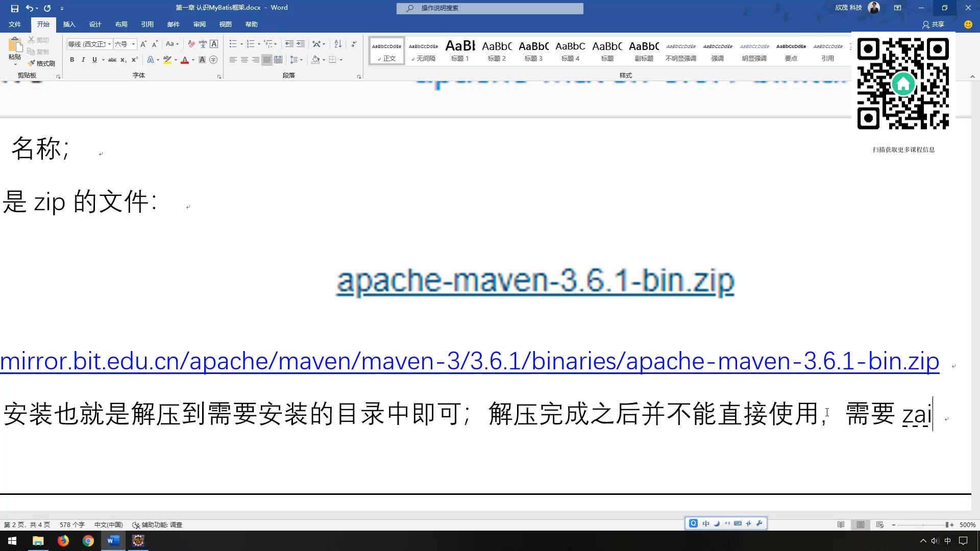Click the 共享 (Share) button
The width and height of the screenshot is (980, 551).
pyautogui.click(x=934, y=24)
